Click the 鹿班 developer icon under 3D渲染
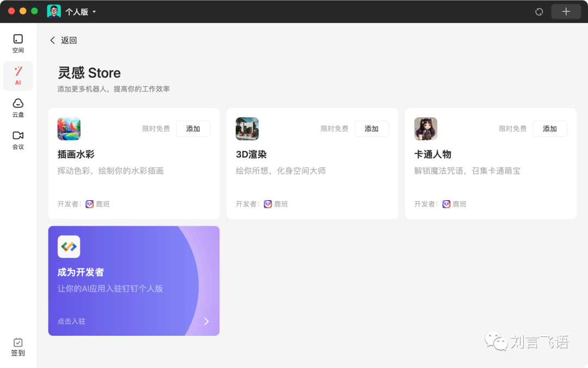 coord(268,204)
